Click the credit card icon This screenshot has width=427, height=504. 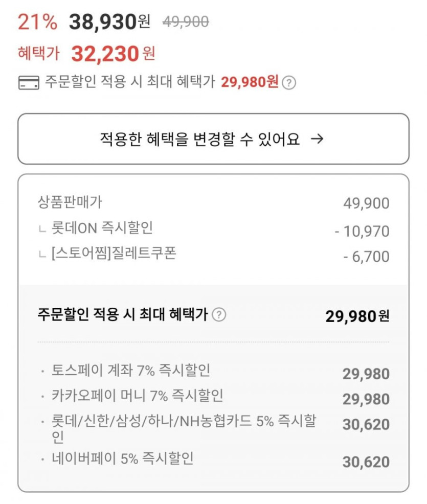click(x=28, y=83)
